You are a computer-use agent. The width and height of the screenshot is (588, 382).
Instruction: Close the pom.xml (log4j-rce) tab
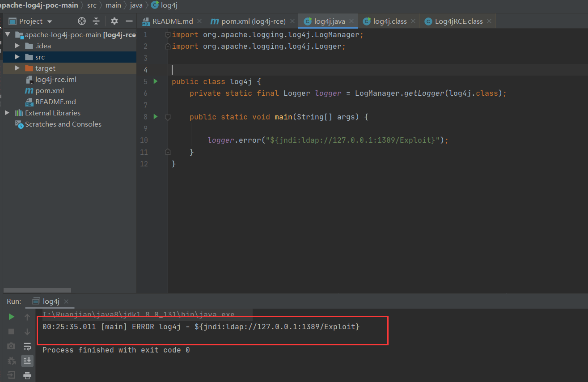292,21
